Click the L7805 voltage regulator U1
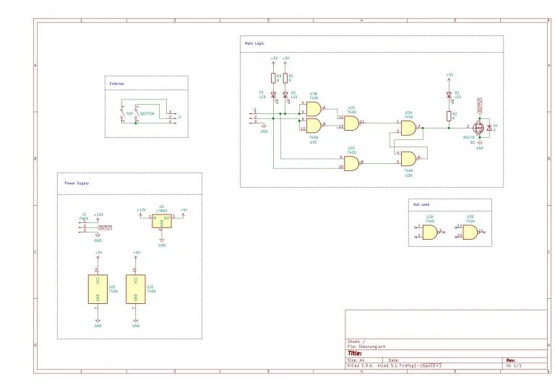 click(162, 221)
